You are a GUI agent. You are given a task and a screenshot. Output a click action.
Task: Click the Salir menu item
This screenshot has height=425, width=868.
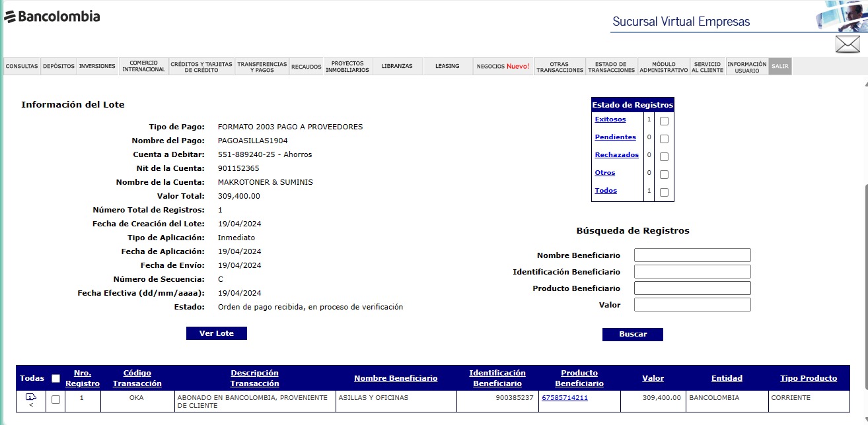coord(779,67)
